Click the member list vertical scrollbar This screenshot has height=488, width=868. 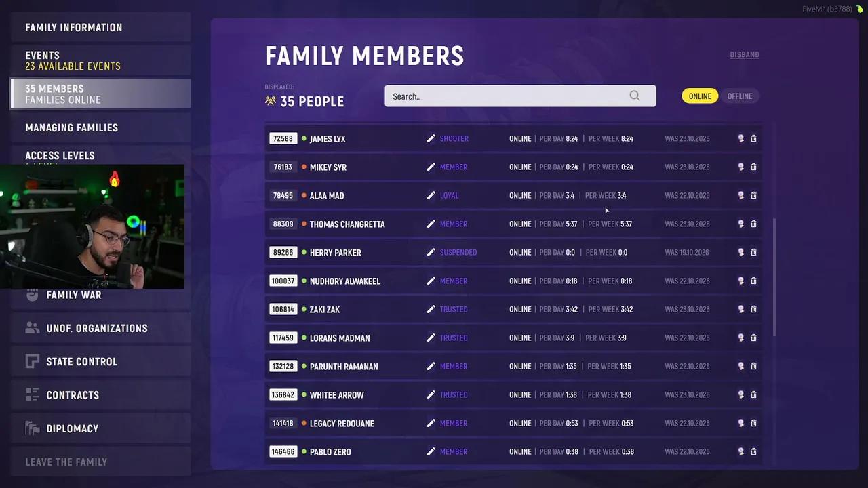coord(774,277)
